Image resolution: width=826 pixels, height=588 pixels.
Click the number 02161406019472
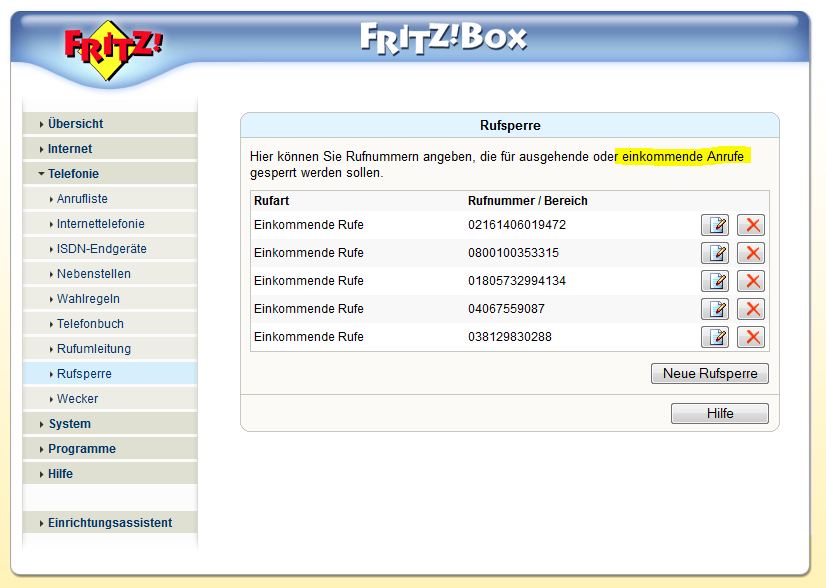(517, 225)
